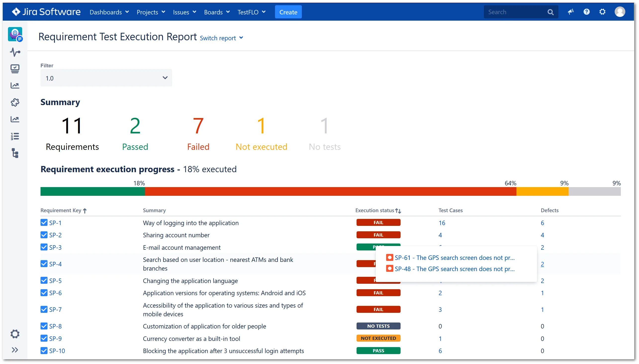Uncheck the SP-1 requirement checkbox
639x364 pixels.
[44, 223]
